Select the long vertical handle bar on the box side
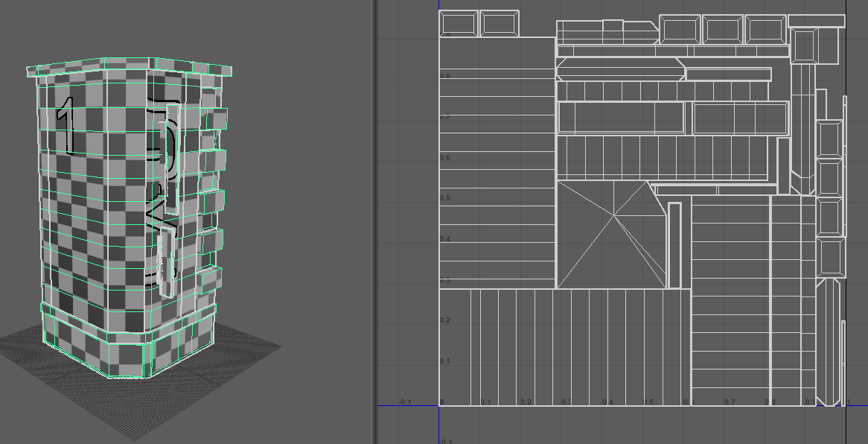The height and width of the screenshot is (444, 868). point(172,160)
